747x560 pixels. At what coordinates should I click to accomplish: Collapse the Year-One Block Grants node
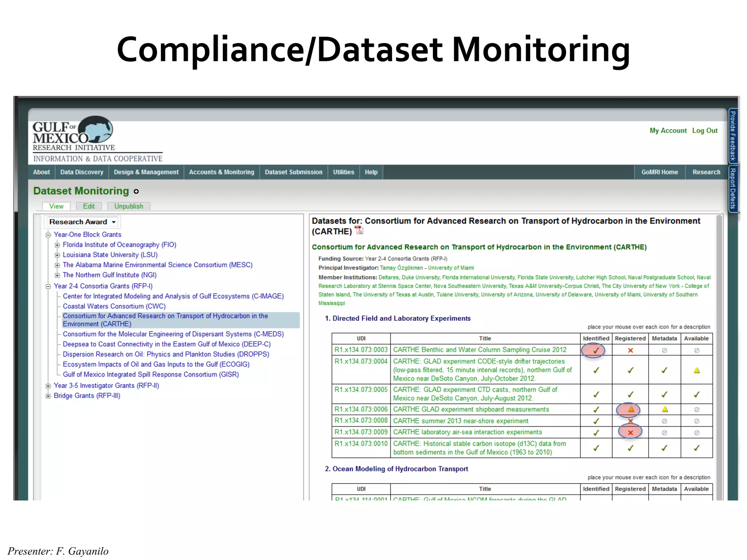pos(48,235)
